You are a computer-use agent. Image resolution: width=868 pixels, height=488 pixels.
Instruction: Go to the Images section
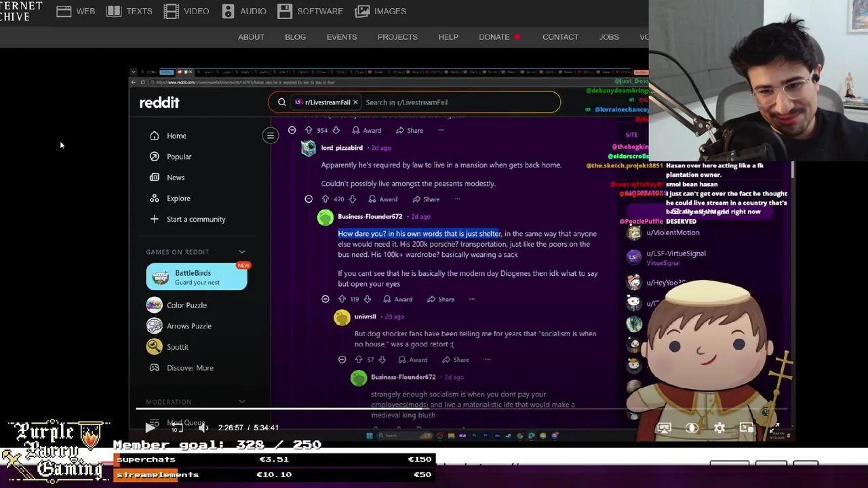click(x=381, y=11)
